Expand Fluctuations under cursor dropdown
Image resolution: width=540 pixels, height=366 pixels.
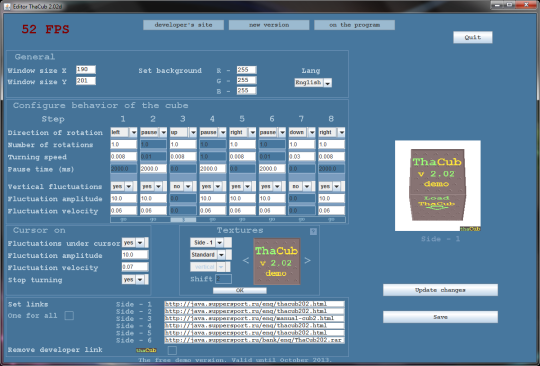pos(135,243)
